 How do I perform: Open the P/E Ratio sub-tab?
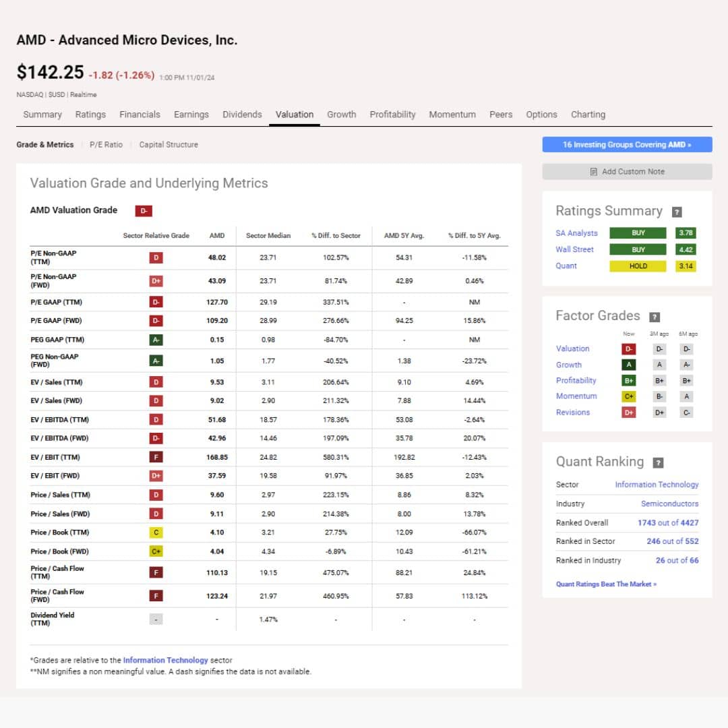(x=106, y=145)
